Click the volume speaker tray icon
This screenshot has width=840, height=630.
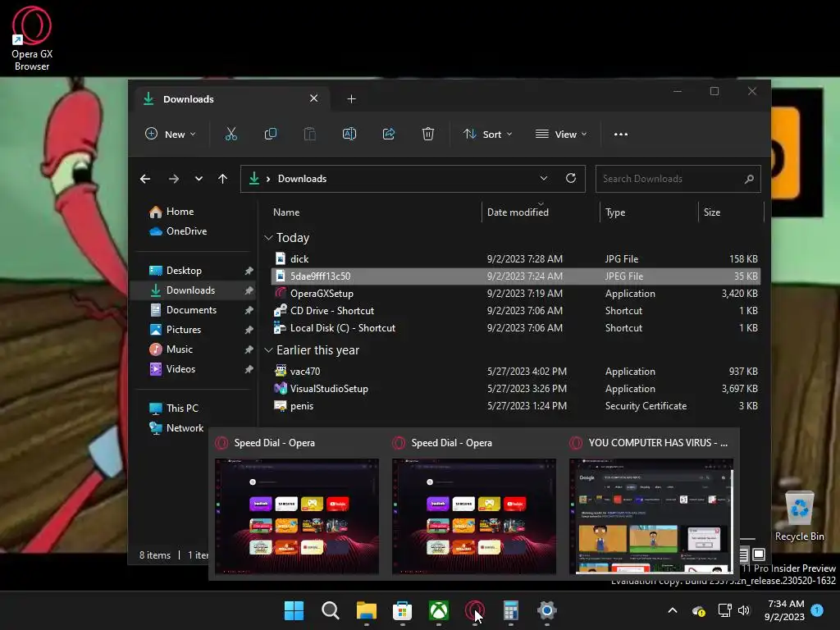tap(743, 610)
